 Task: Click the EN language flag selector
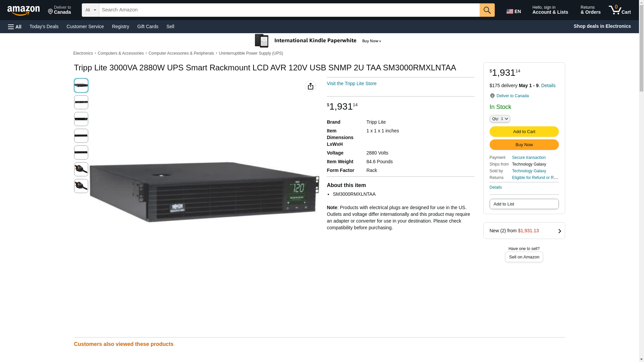click(x=514, y=11)
